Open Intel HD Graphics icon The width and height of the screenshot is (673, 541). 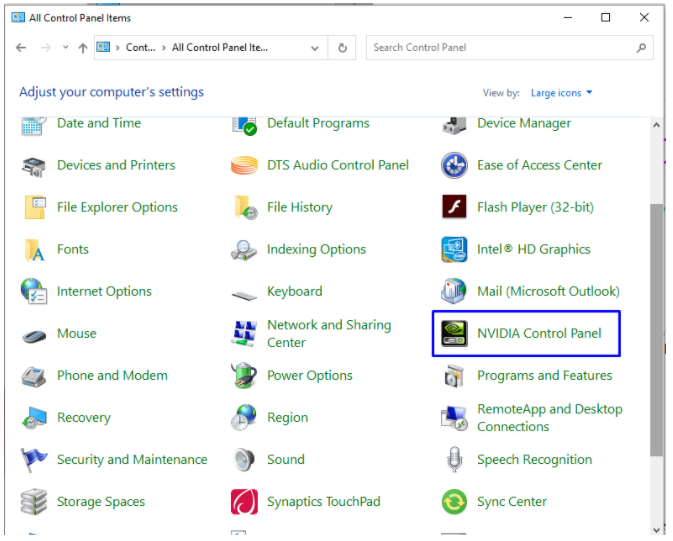454,249
